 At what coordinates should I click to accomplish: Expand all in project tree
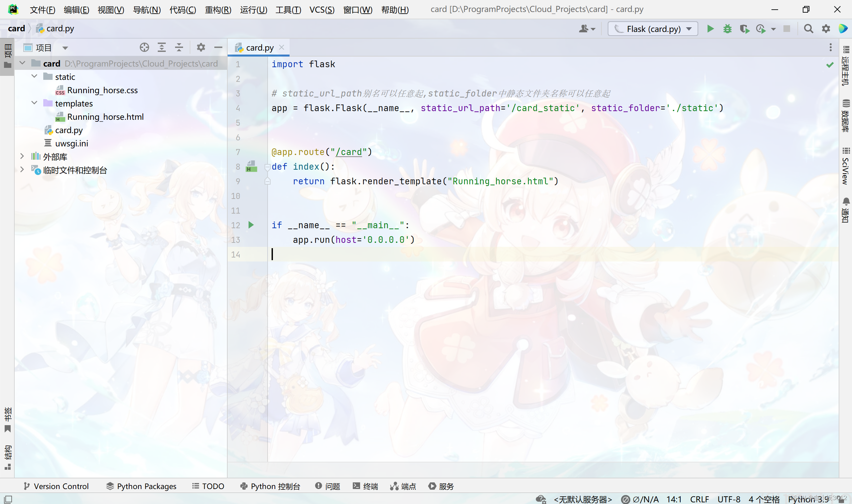click(x=162, y=48)
